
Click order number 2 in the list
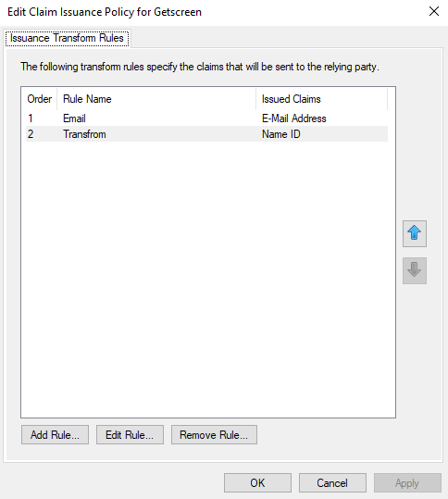point(31,134)
